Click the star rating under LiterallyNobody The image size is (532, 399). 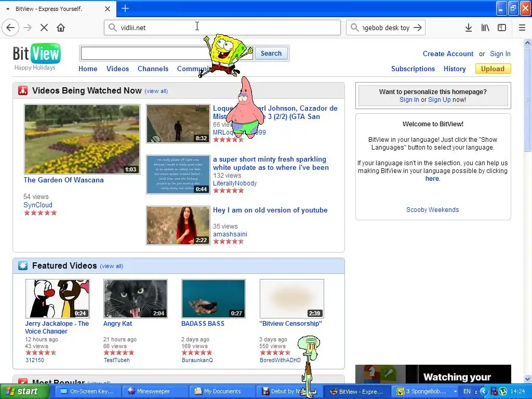pos(229,190)
